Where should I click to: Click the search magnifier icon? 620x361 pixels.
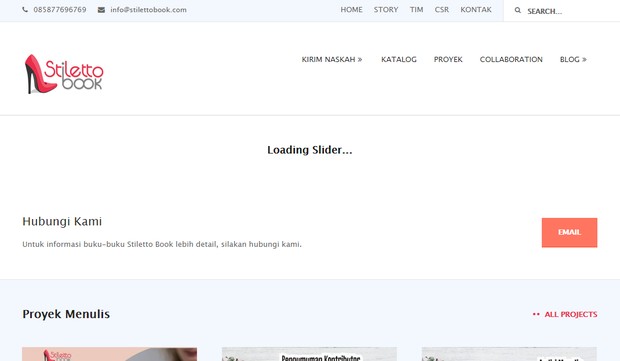[x=518, y=10]
